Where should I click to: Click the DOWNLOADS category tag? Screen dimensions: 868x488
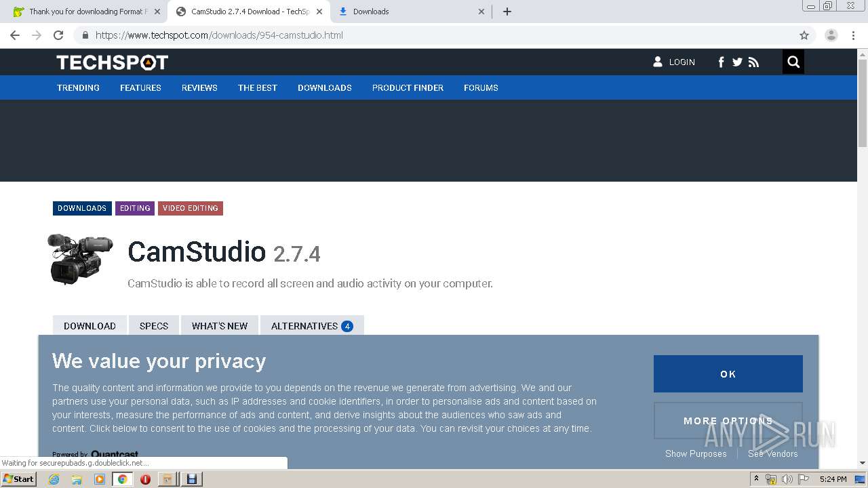point(82,208)
